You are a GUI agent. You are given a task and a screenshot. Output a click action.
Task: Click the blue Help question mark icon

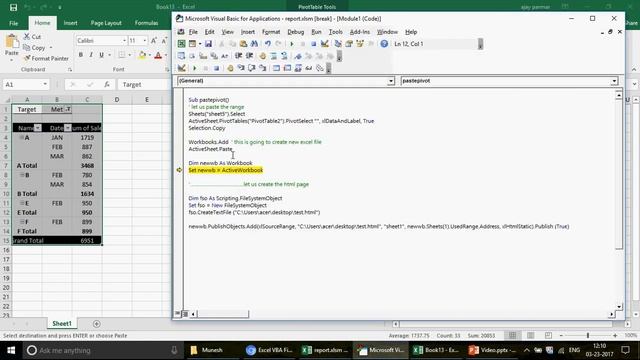[x=384, y=44]
